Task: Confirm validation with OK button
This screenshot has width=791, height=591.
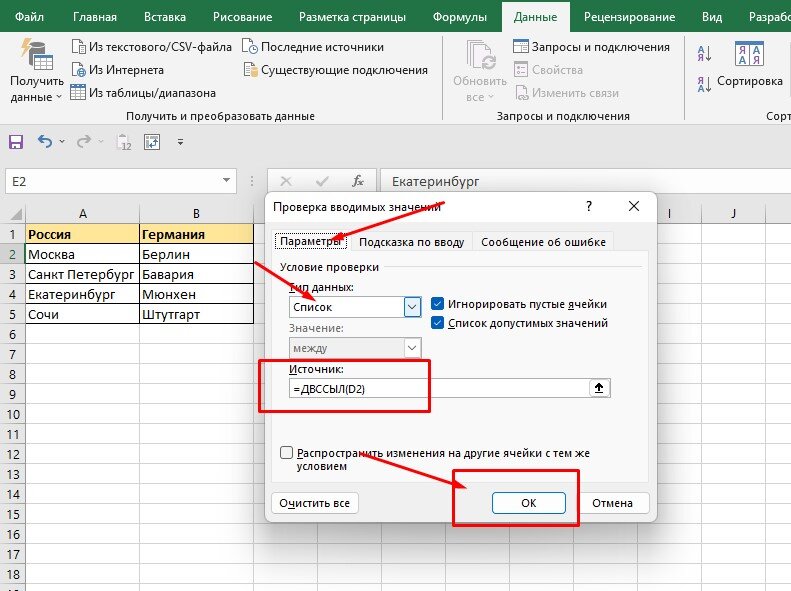Action: click(529, 503)
